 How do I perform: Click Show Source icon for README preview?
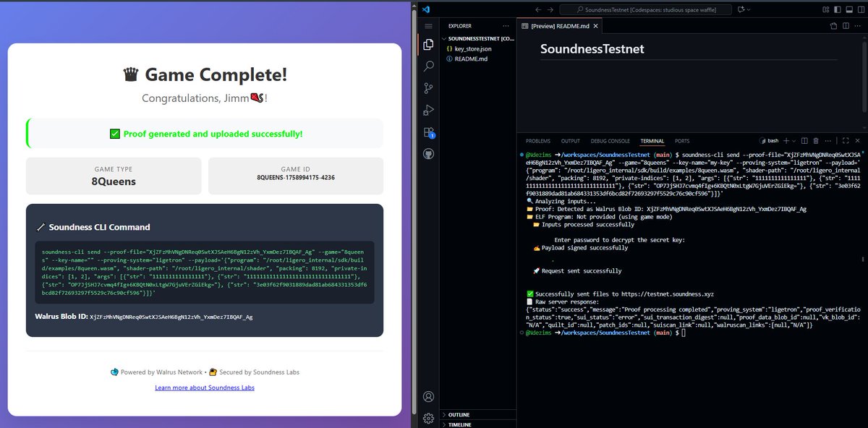tap(833, 26)
